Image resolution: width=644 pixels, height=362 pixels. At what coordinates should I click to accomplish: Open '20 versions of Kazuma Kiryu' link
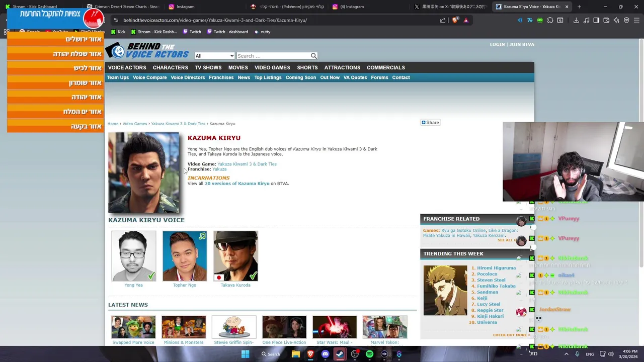[237, 184]
